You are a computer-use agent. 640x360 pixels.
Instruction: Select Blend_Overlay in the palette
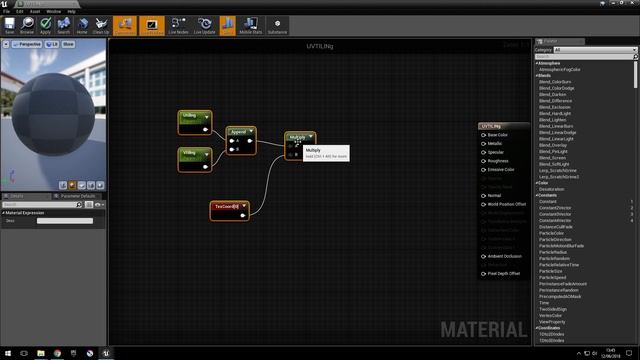pos(553,145)
